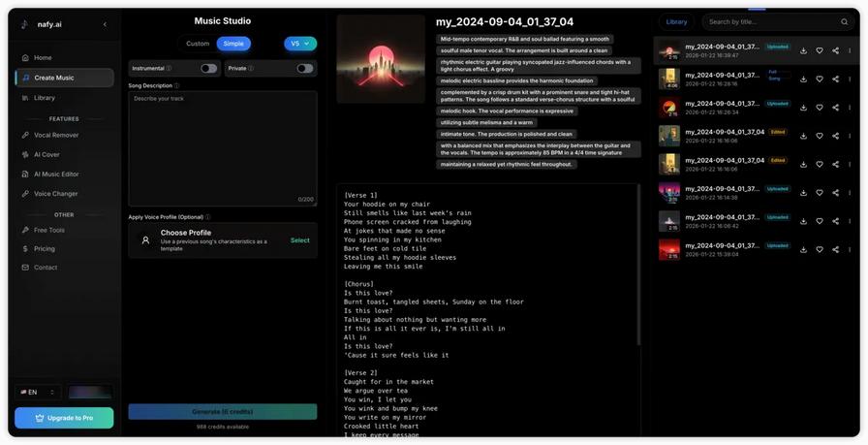
Task: Open the AI Cover feature
Action: coord(64,154)
